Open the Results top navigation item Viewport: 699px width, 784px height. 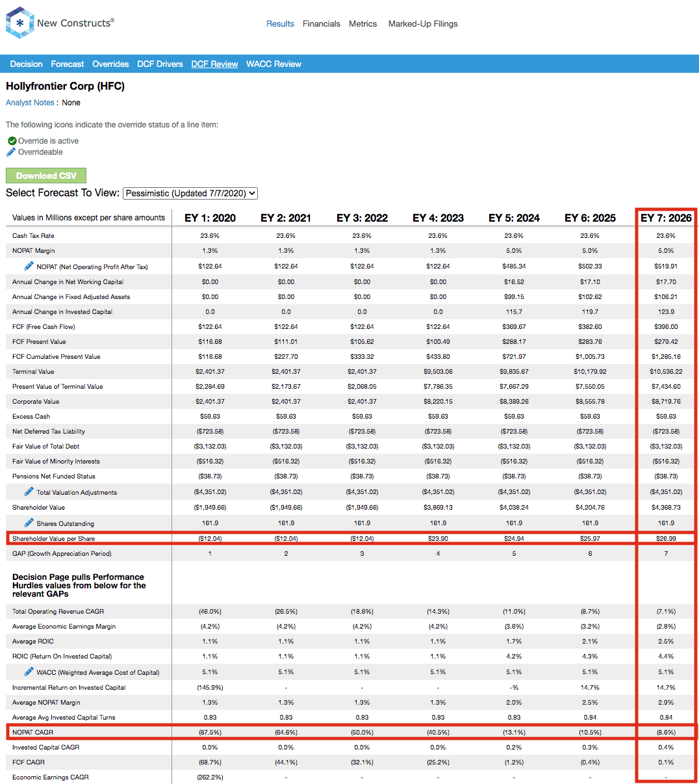tap(280, 23)
